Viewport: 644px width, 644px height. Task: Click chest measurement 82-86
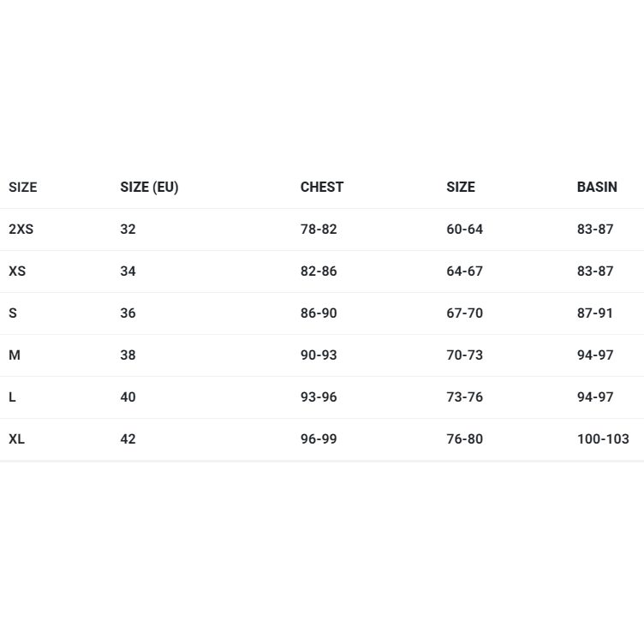coord(319,271)
